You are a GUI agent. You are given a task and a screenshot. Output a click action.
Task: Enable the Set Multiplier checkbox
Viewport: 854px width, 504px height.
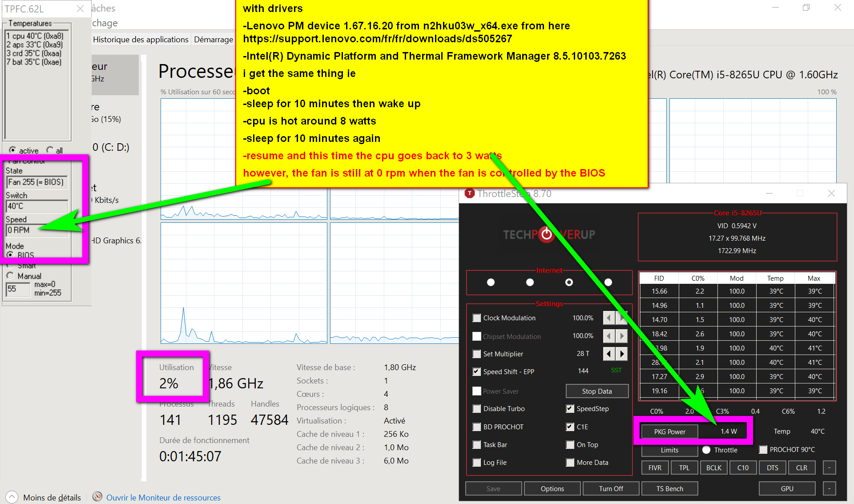click(477, 354)
